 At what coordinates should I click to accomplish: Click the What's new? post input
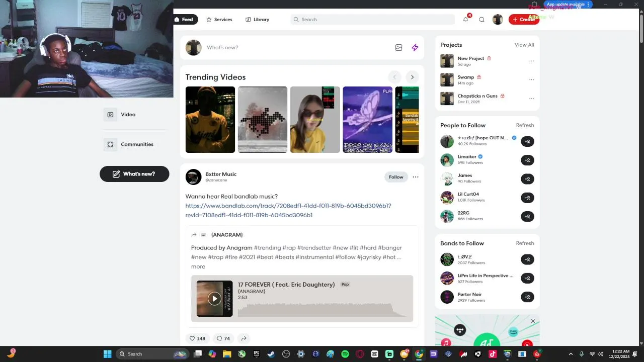point(297,48)
